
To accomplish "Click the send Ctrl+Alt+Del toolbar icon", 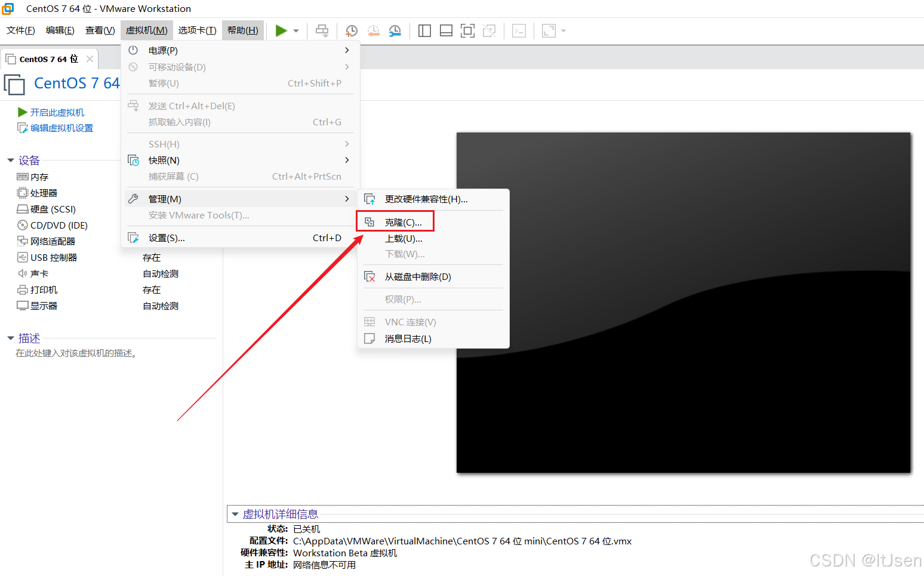I will coord(322,31).
